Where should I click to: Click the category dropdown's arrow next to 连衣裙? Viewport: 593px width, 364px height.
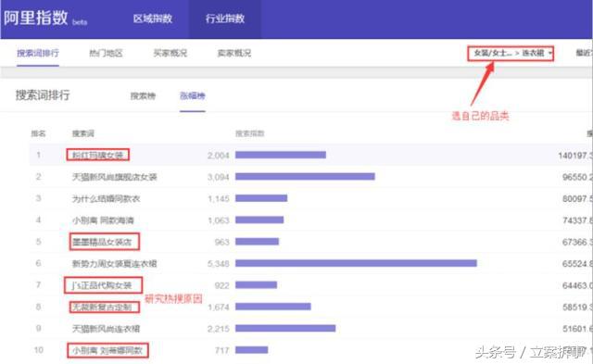[x=550, y=54]
